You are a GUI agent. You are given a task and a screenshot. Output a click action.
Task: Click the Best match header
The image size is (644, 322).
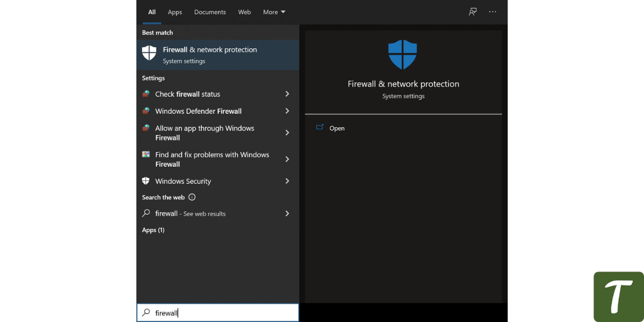[157, 33]
